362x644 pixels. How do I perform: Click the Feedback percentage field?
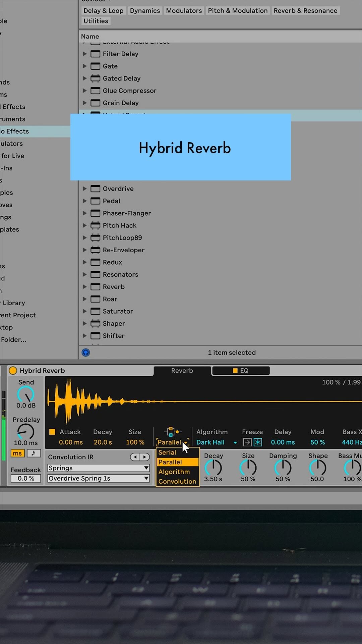click(x=26, y=478)
